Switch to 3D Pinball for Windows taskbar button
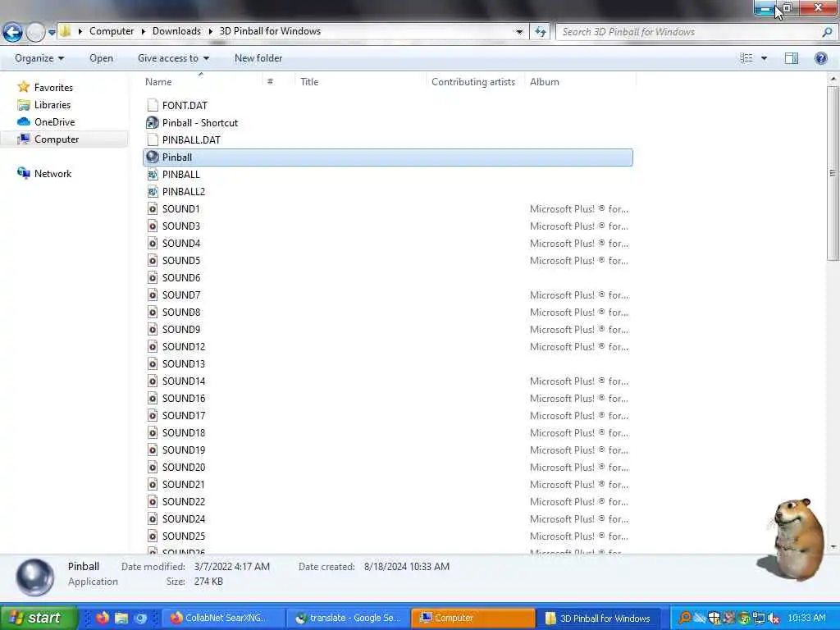This screenshot has width=840, height=630. (x=598, y=619)
